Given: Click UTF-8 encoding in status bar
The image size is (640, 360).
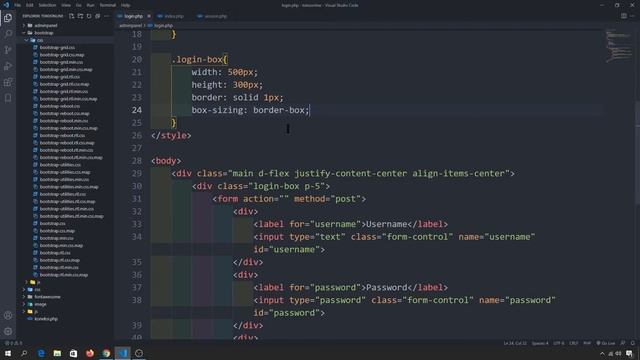Looking at the screenshot, I should click(558, 343).
